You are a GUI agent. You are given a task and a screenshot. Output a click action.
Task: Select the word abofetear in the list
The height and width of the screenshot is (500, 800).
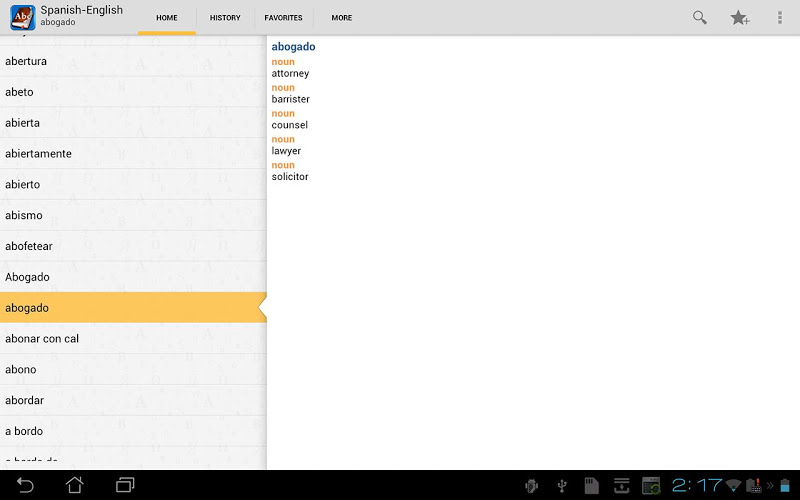pos(133,246)
